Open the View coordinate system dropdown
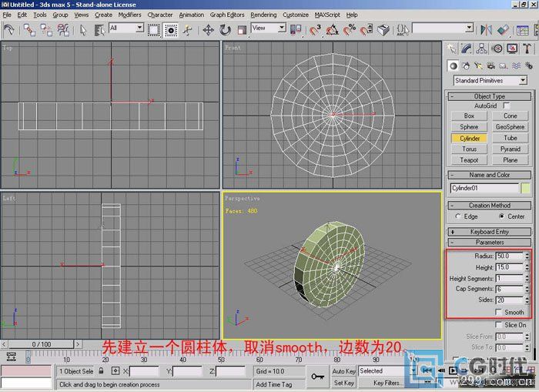The image size is (539, 392). pyautogui.click(x=282, y=28)
